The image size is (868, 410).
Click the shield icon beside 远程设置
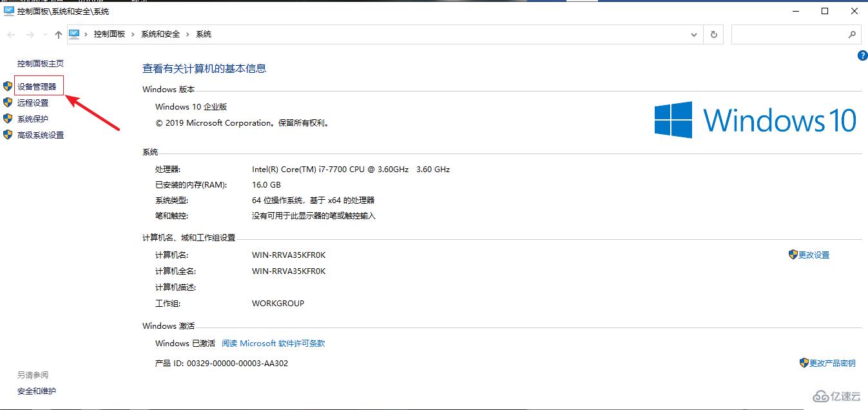pos(8,102)
